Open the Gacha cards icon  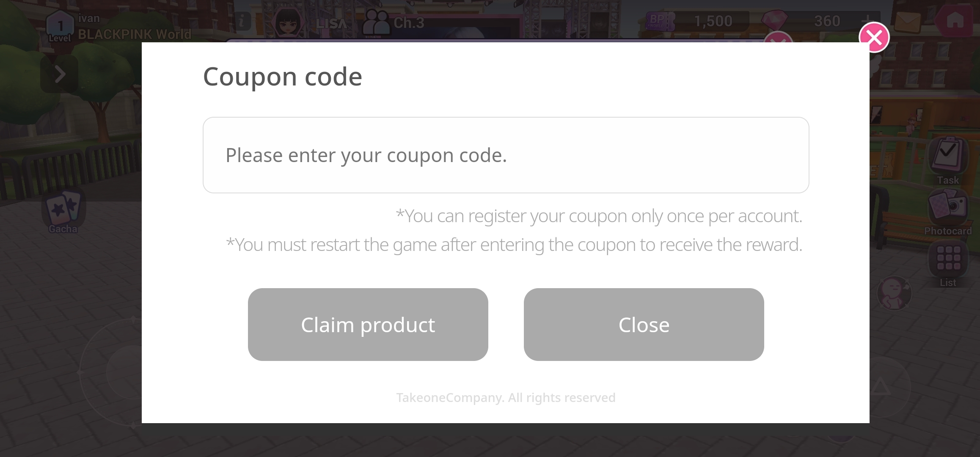pyautogui.click(x=63, y=210)
